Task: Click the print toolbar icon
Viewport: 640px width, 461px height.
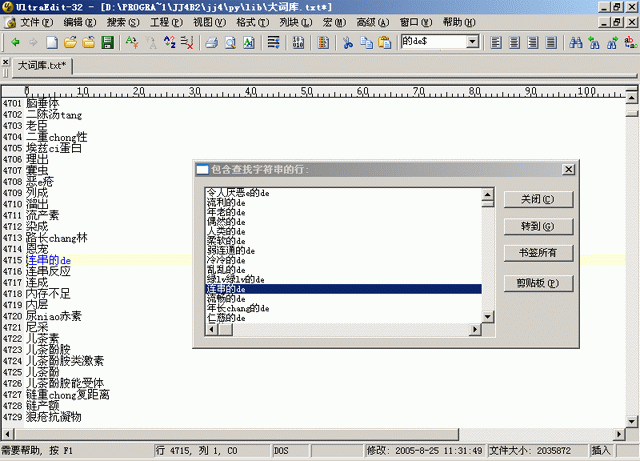Action: tap(212, 42)
